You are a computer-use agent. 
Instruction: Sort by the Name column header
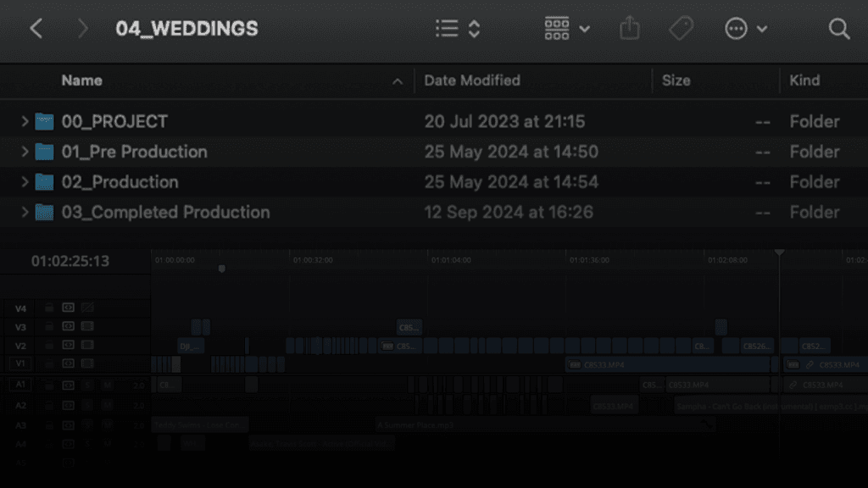pos(82,80)
